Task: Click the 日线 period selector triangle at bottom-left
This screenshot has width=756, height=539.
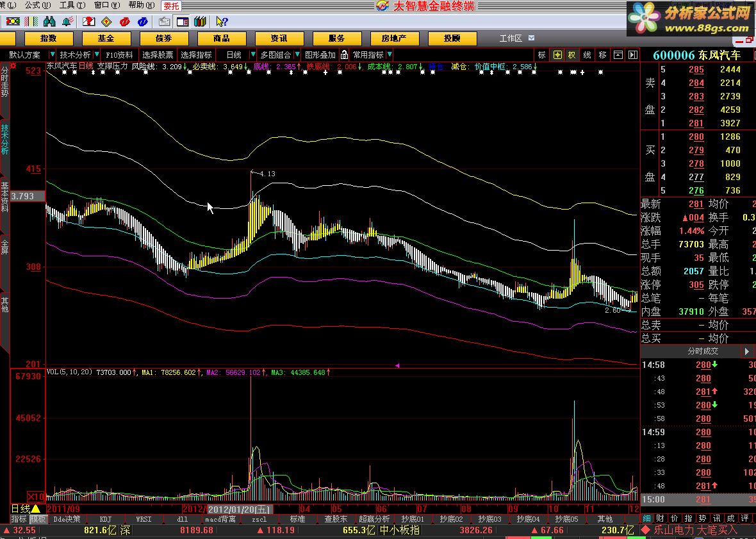Action: (x=36, y=509)
